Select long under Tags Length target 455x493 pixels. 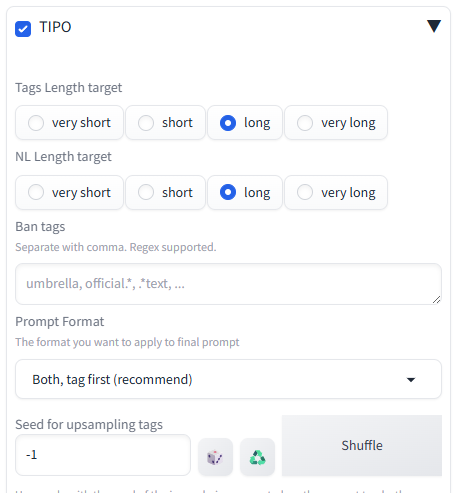(x=245, y=123)
